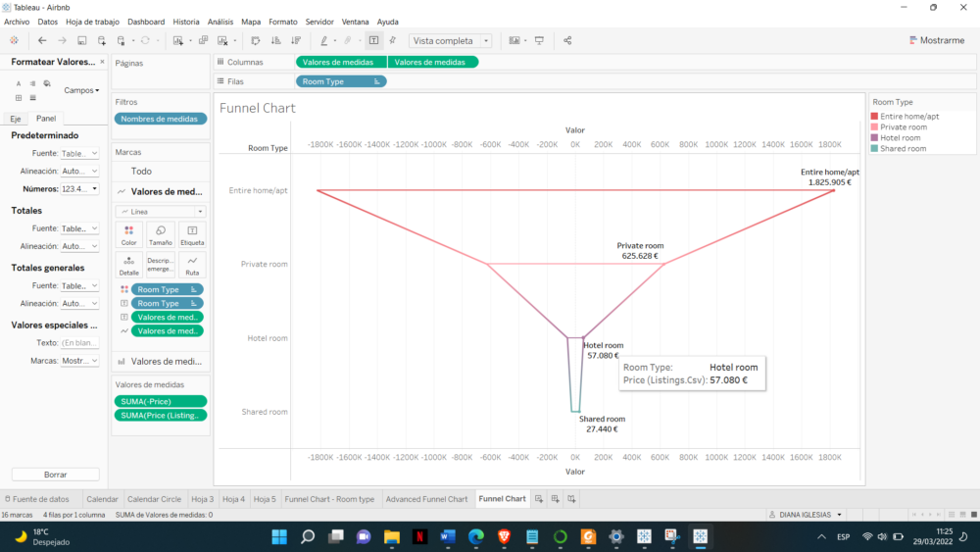The height and width of the screenshot is (552, 980).
Task: Click the Color button in Marcas card
Action: 128,234
